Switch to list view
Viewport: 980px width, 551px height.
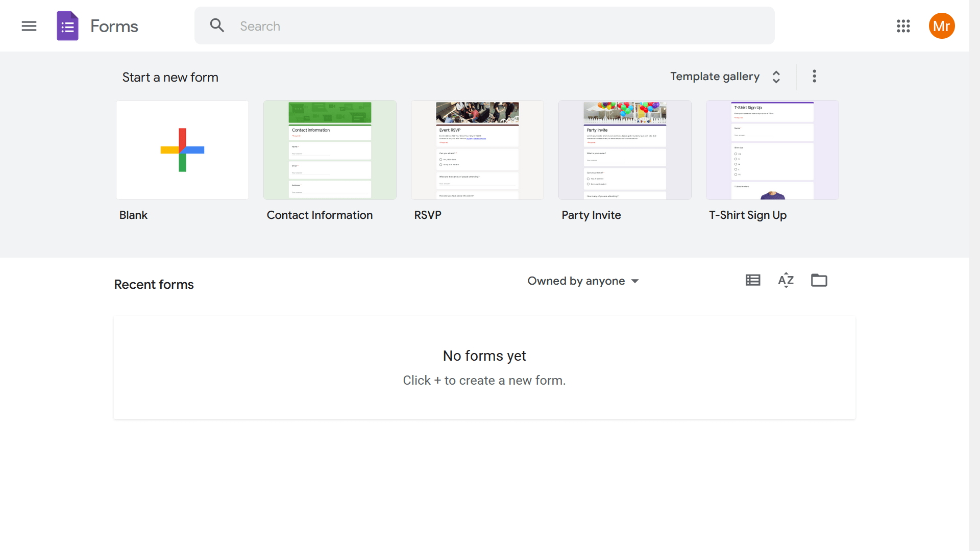(x=752, y=280)
